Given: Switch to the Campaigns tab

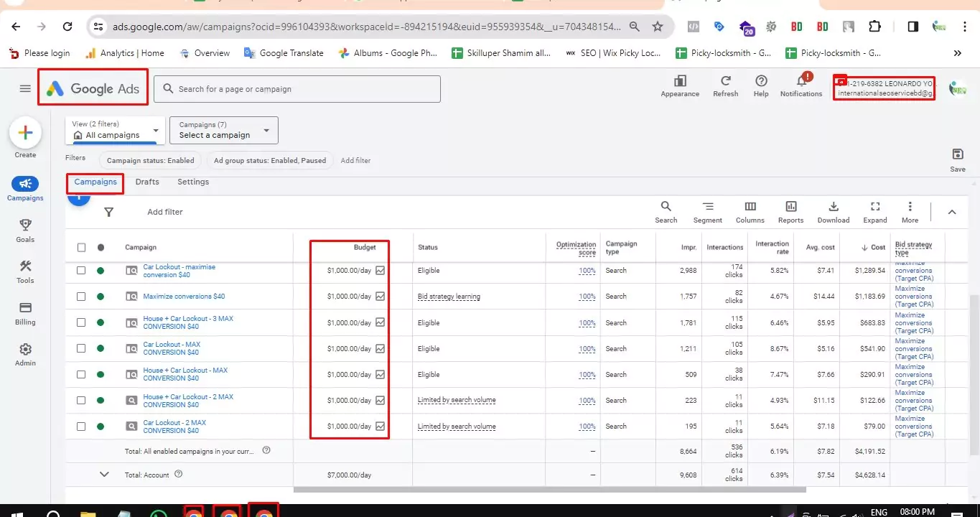Looking at the screenshot, I should pyautogui.click(x=95, y=182).
